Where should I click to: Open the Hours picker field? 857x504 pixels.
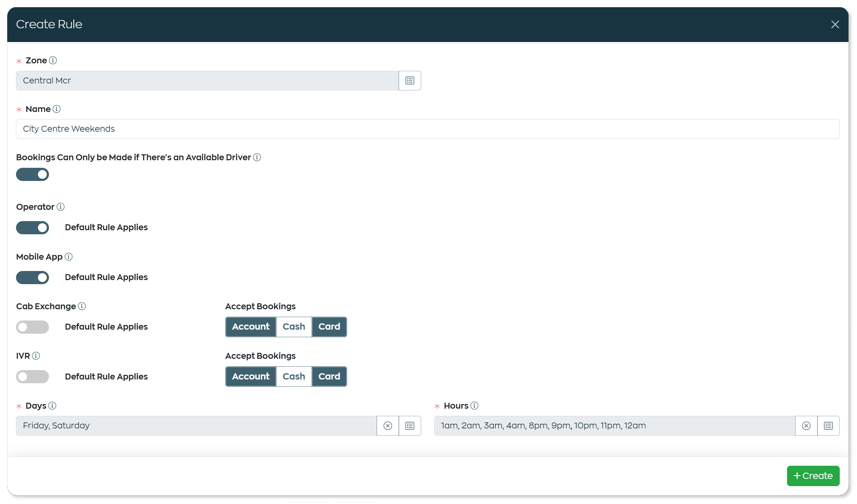[x=612, y=426]
